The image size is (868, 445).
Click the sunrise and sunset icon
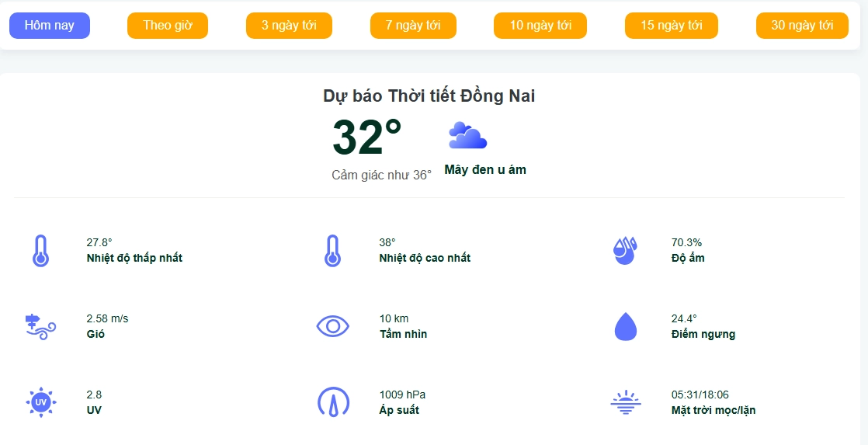pyautogui.click(x=625, y=402)
